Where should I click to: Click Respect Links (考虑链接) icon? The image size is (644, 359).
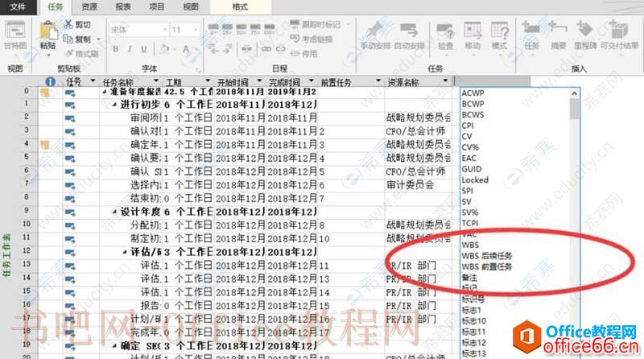(295, 39)
